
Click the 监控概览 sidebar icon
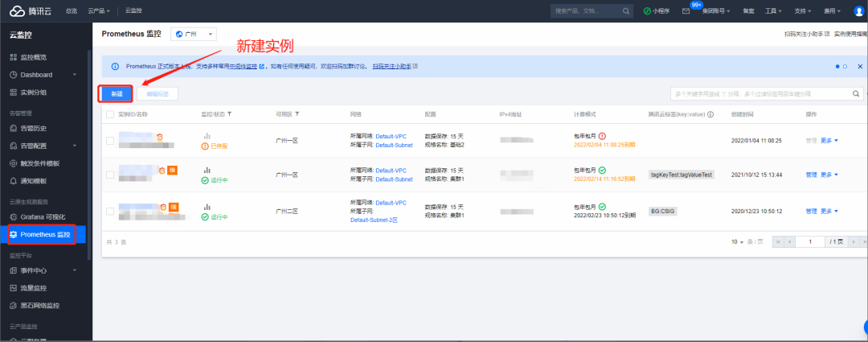(14, 57)
